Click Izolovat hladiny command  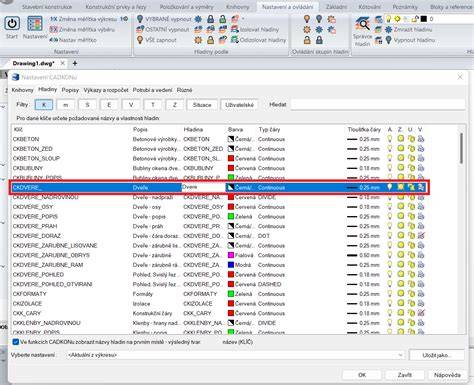tap(255, 29)
